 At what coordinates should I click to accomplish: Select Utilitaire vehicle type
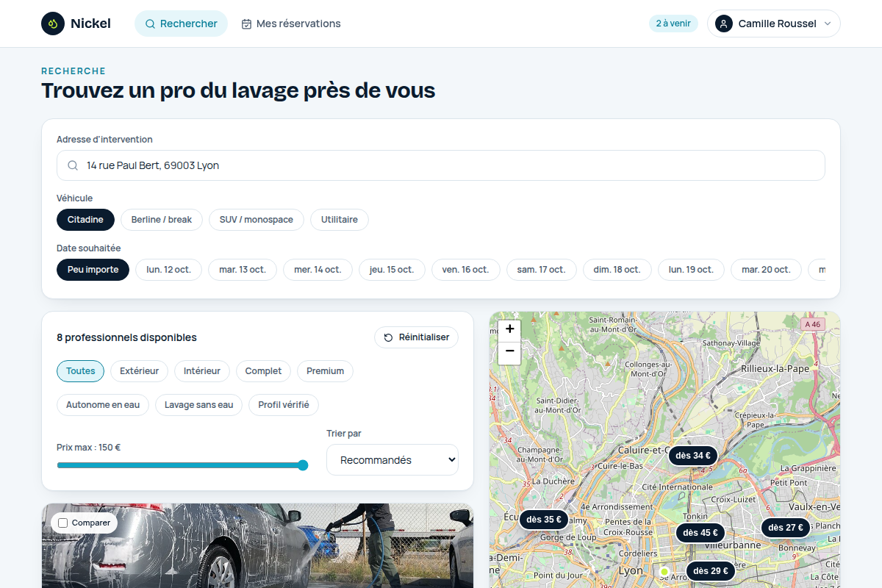tap(340, 220)
